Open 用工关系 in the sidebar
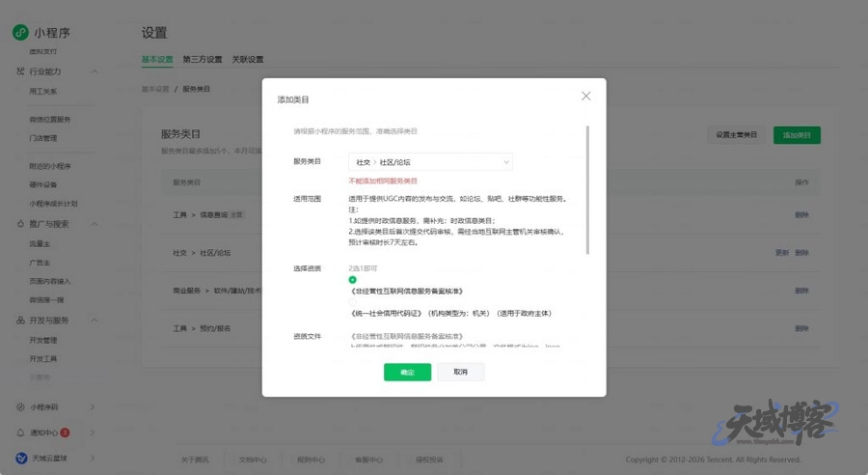 click(43, 92)
